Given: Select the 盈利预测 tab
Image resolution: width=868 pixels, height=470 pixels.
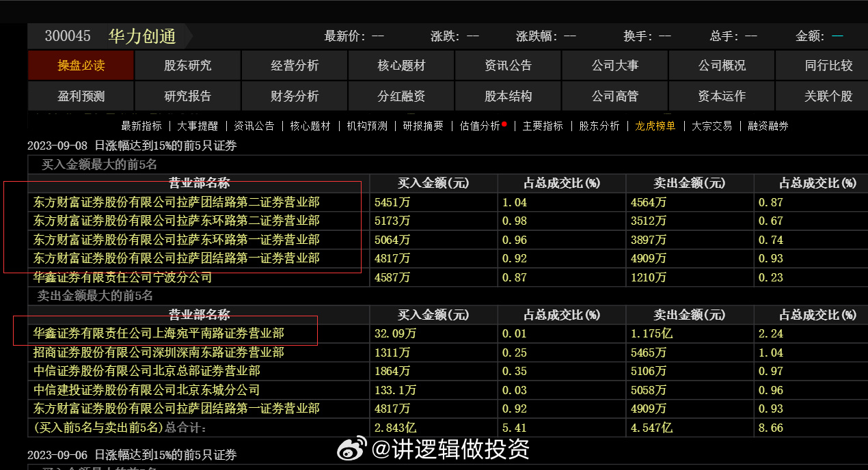Looking at the screenshot, I should click(81, 96).
